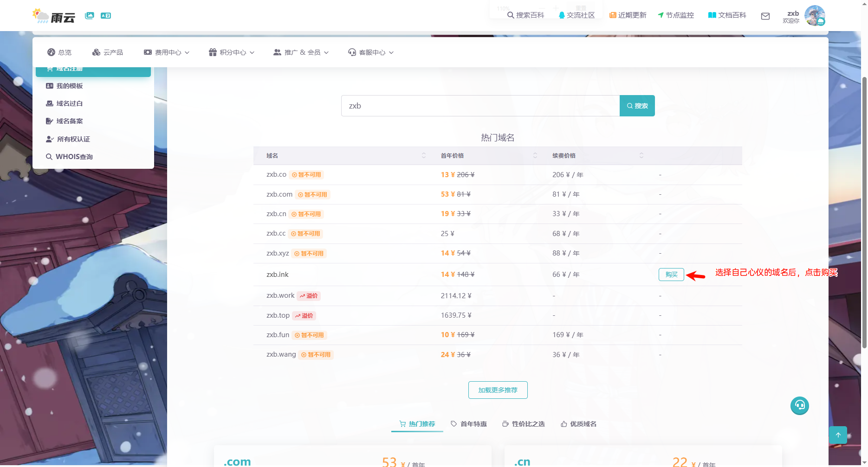
Task: Sort the table by 域名 column
Action: coord(423,156)
